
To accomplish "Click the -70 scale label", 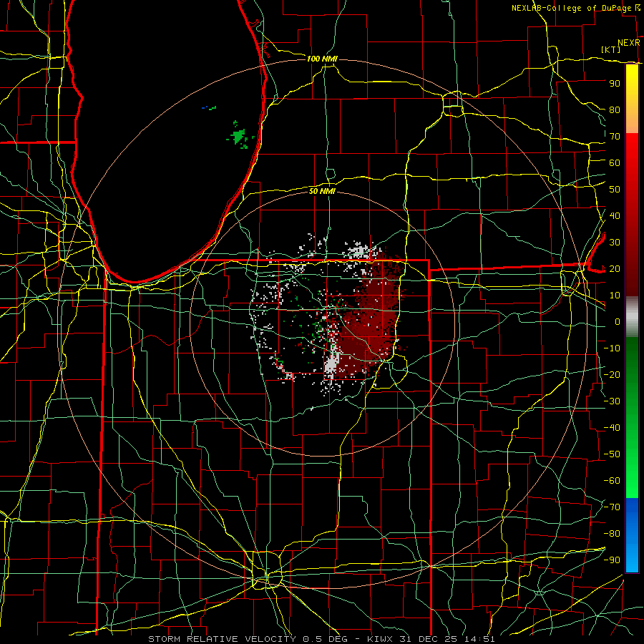I will tap(612, 507).
